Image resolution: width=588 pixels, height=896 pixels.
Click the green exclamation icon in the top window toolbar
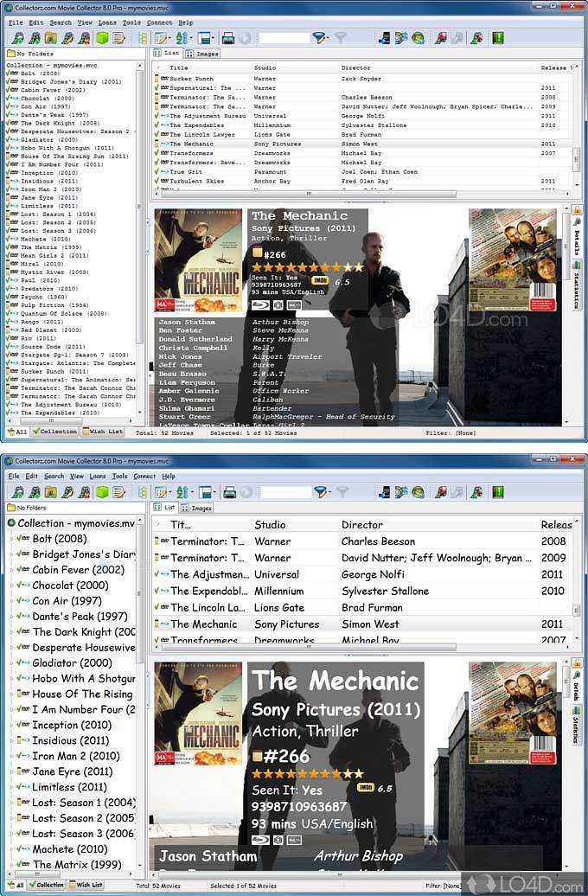(498, 38)
